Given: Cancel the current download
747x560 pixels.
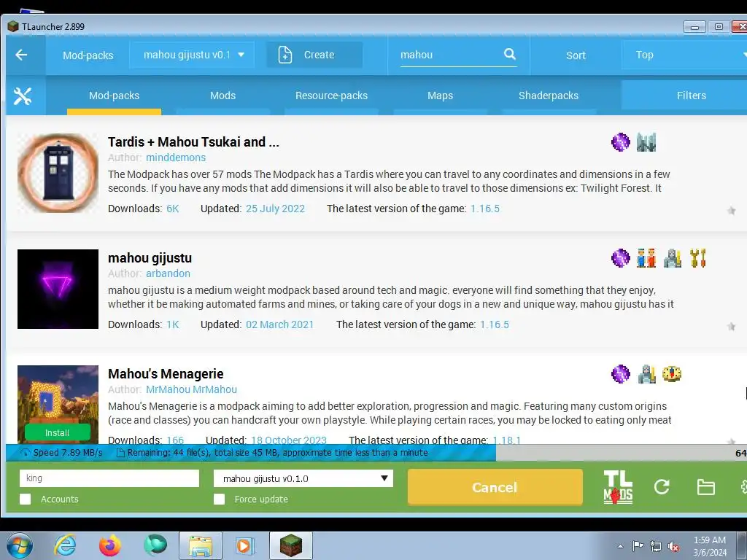Looking at the screenshot, I should 495,487.
